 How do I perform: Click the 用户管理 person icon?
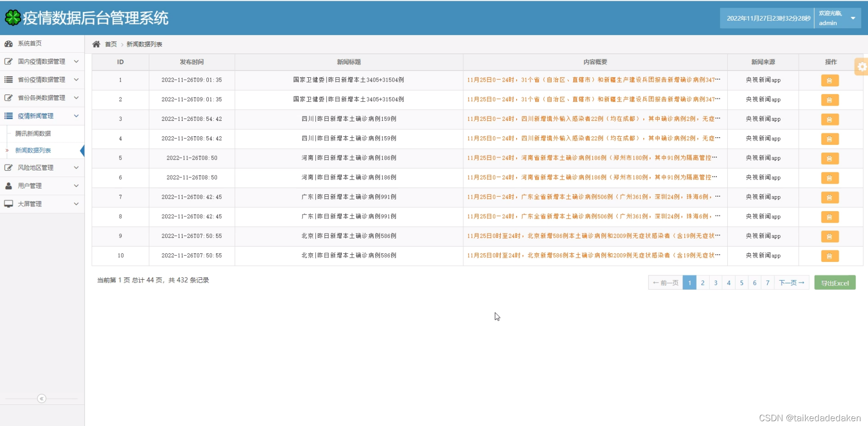tap(9, 186)
